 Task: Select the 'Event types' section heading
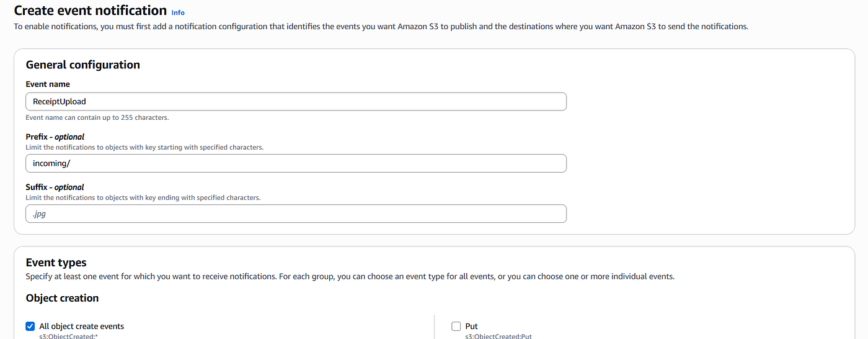tap(56, 263)
